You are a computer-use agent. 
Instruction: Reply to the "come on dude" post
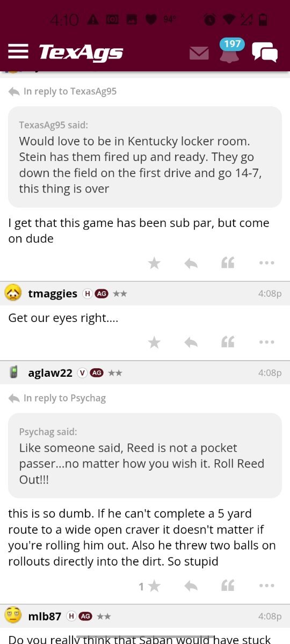coord(191,263)
